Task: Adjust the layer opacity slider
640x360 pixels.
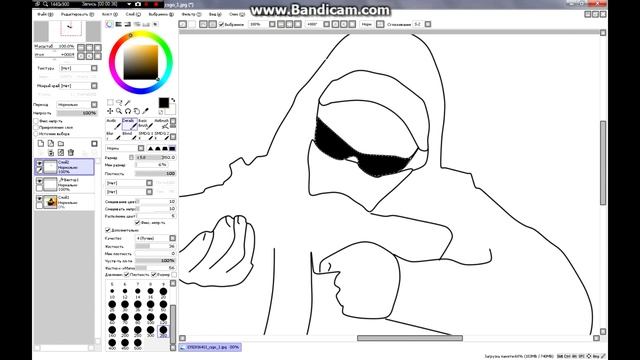Action: tap(77, 113)
